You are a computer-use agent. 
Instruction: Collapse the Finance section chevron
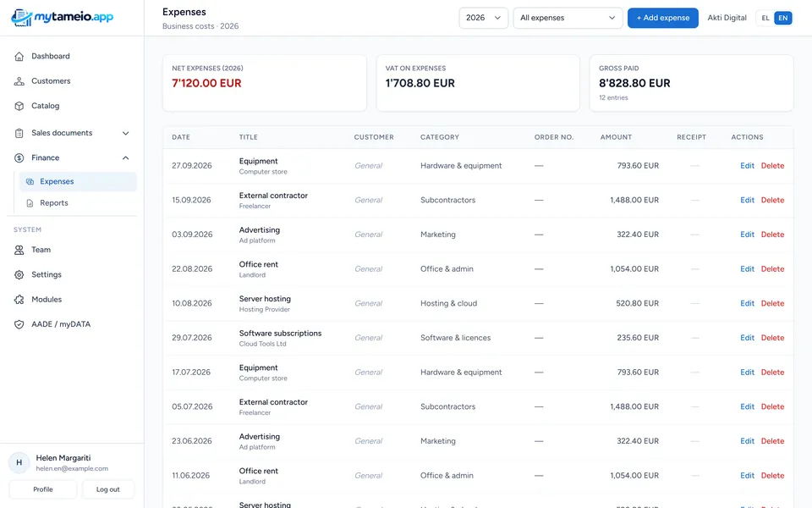tap(125, 157)
